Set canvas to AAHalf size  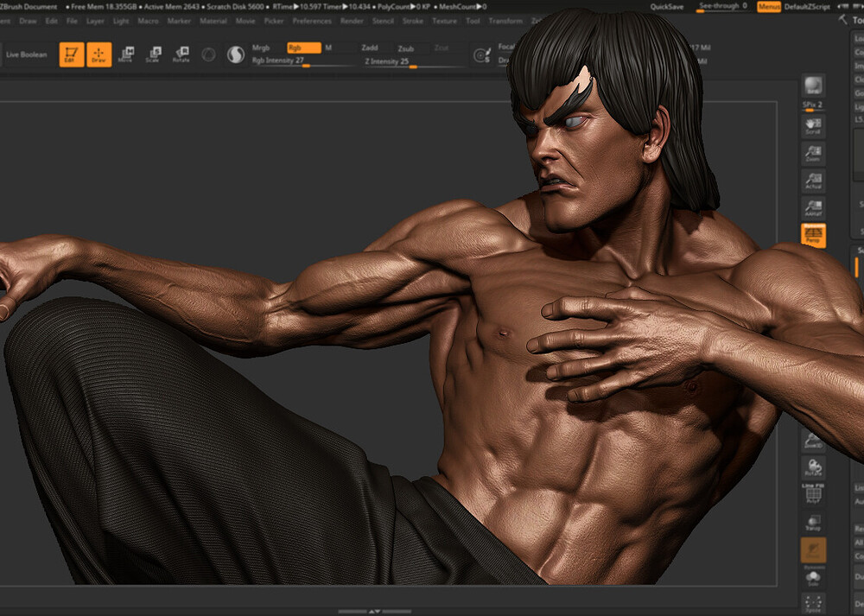pos(813,207)
